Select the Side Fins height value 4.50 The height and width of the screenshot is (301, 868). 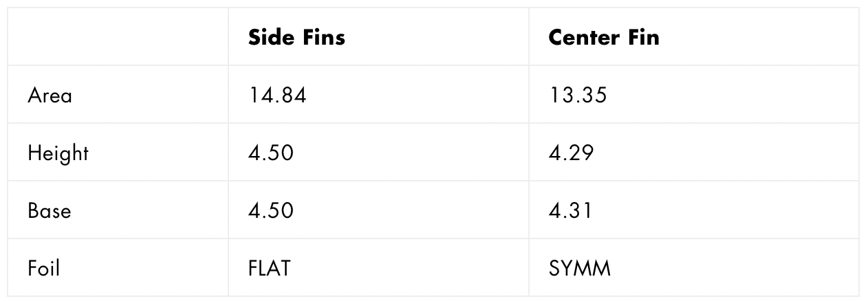pos(271,153)
